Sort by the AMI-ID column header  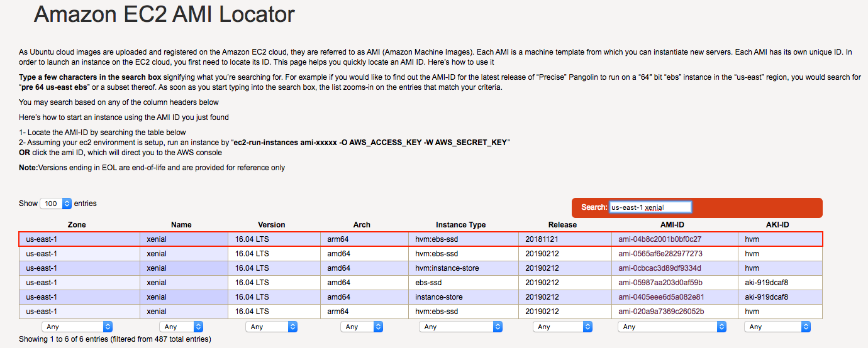click(672, 224)
